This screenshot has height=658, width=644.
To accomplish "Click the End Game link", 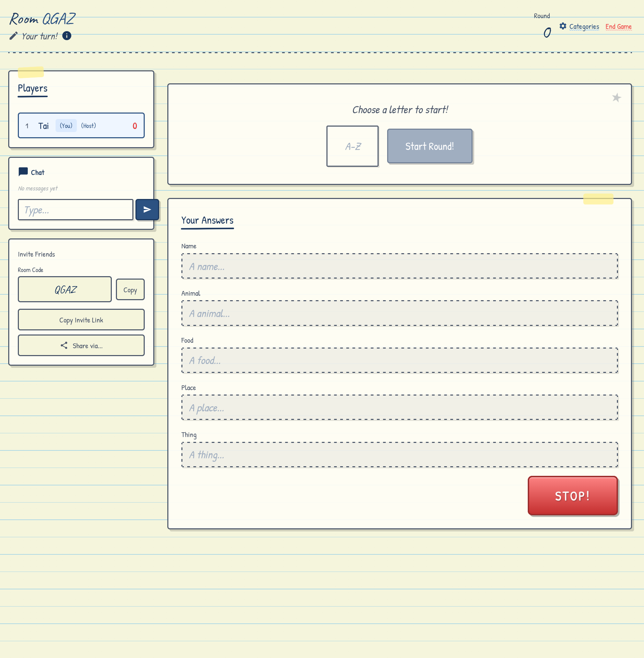I will point(618,26).
